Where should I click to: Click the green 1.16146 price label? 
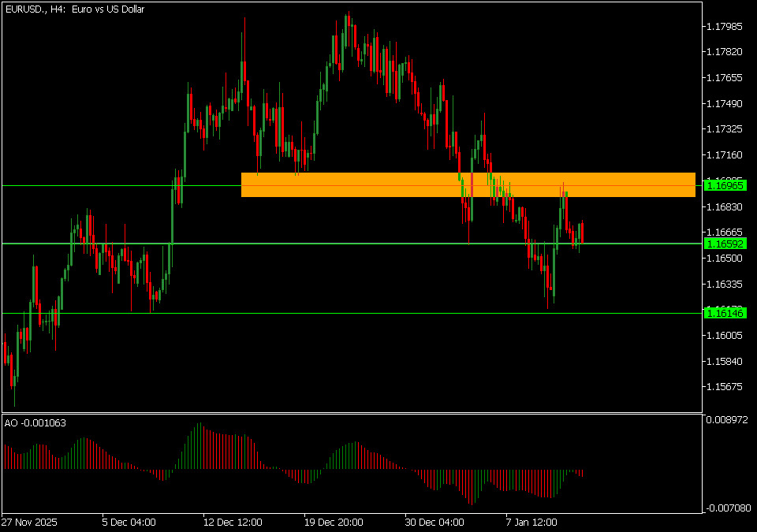click(x=725, y=314)
